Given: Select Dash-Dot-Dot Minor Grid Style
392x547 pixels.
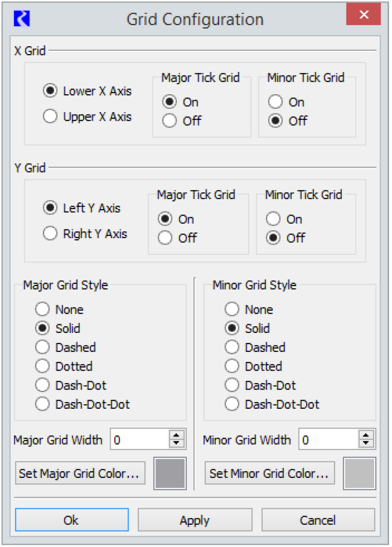Looking at the screenshot, I should [232, 404].
